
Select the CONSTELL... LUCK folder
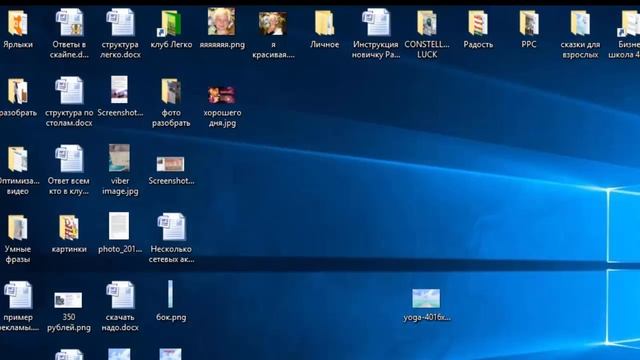tap(427, 23)
